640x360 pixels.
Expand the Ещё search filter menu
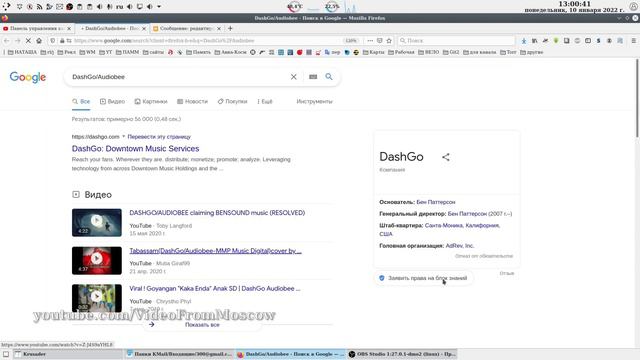[x=265, y=101]
